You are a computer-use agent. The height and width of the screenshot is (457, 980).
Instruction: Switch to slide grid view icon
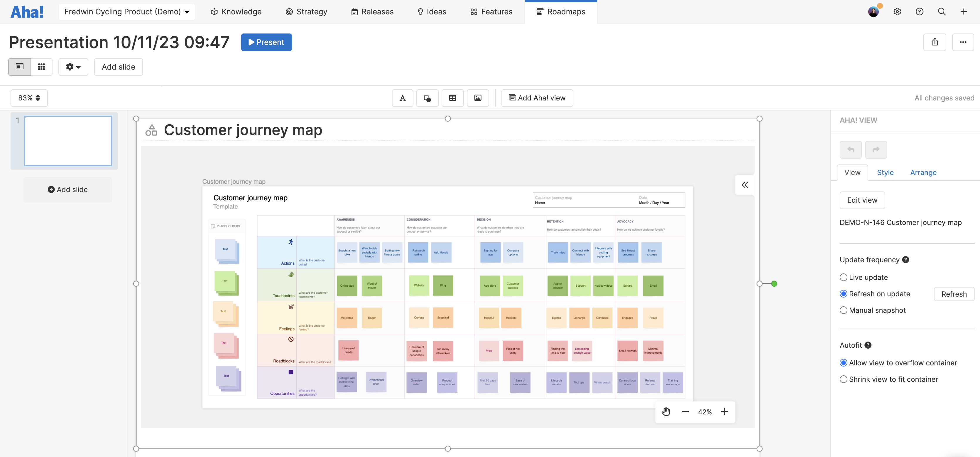41,67
